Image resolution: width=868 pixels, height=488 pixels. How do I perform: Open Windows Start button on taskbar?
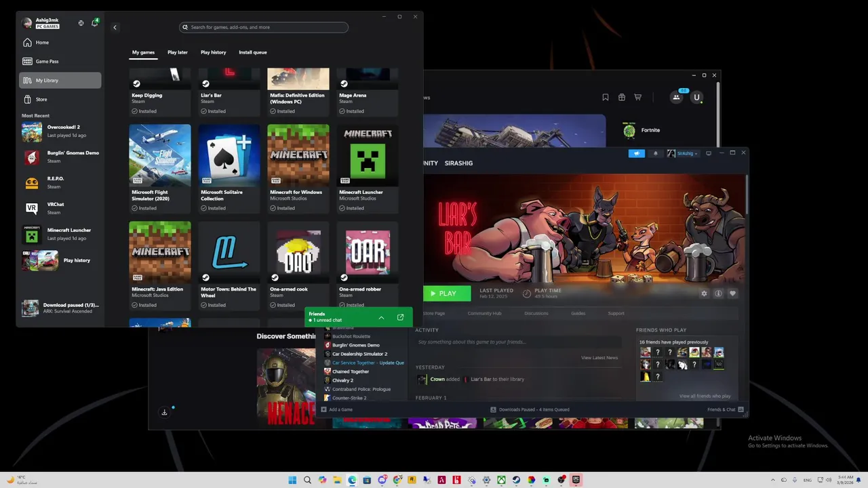tap(292, 480)
